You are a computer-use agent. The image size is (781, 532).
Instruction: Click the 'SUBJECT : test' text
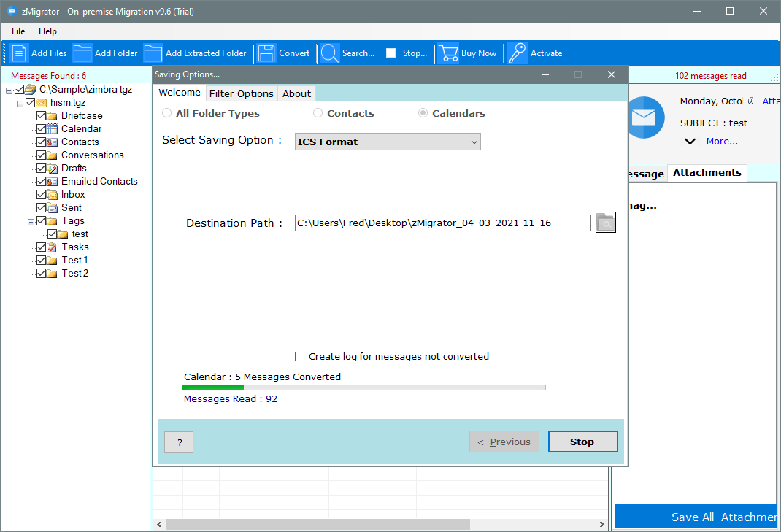point(714,123)
